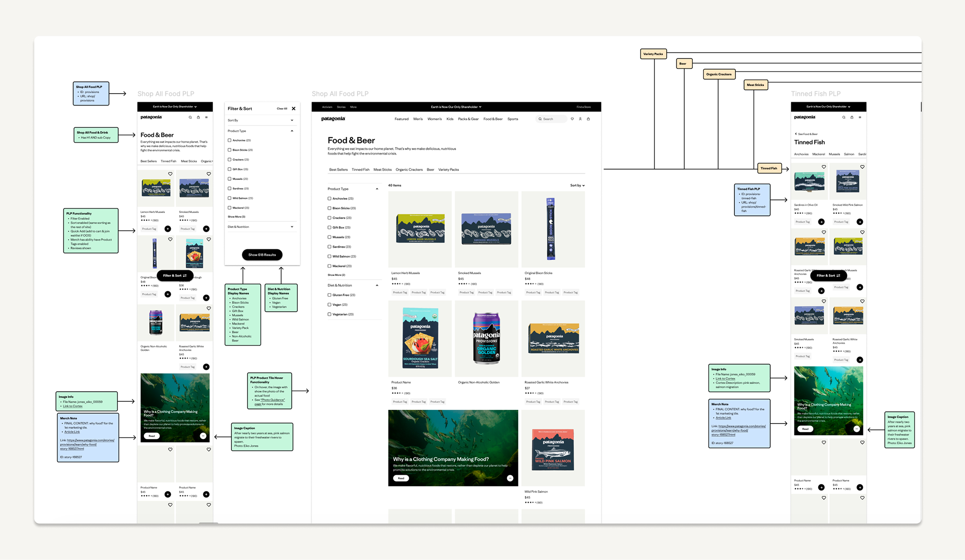Open the desktop Sort by dropdown

(577, 185)
